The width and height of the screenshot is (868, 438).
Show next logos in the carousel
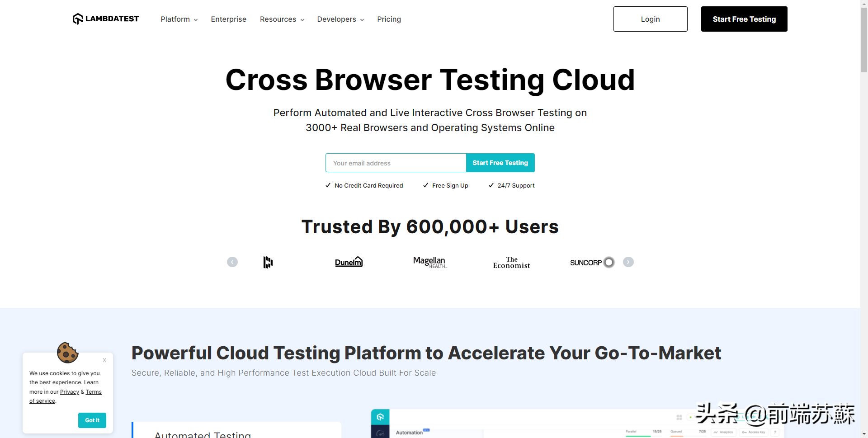coord(628,262)
